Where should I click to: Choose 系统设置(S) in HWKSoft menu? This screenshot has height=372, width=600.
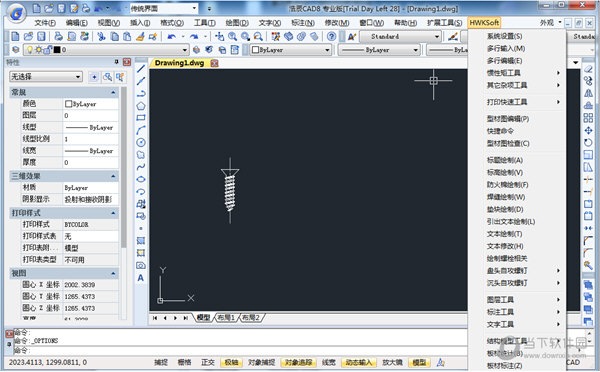point(504,36)
